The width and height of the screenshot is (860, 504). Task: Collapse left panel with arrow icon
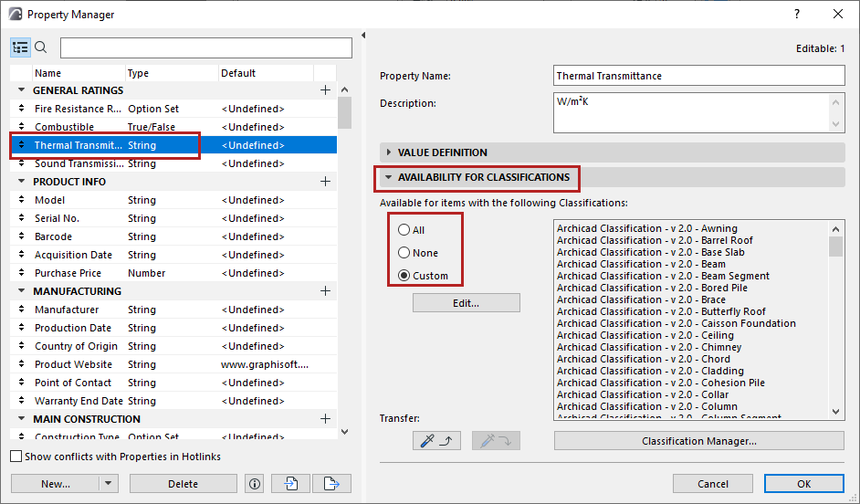click(x=363, y=35)
